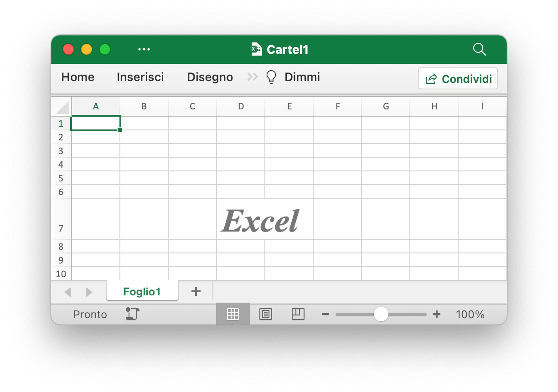Go to previous sheet with left arrow

68,292
